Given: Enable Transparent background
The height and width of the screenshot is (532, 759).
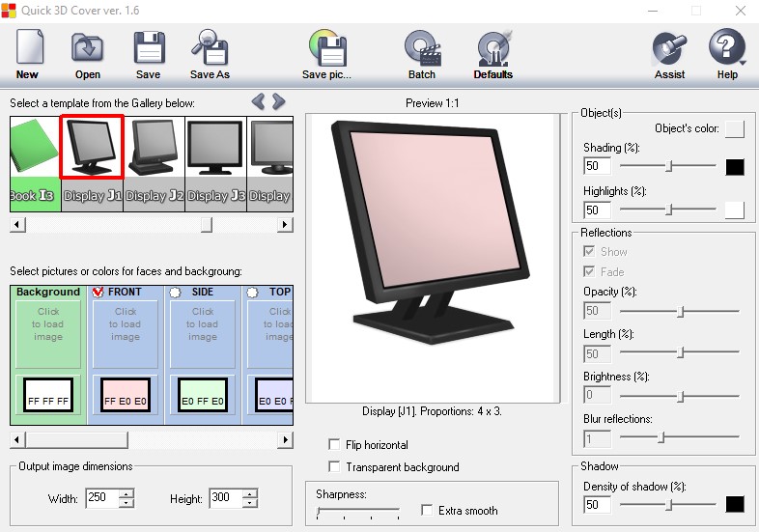Looking at the screenshot, I should (x=334, y=466).
